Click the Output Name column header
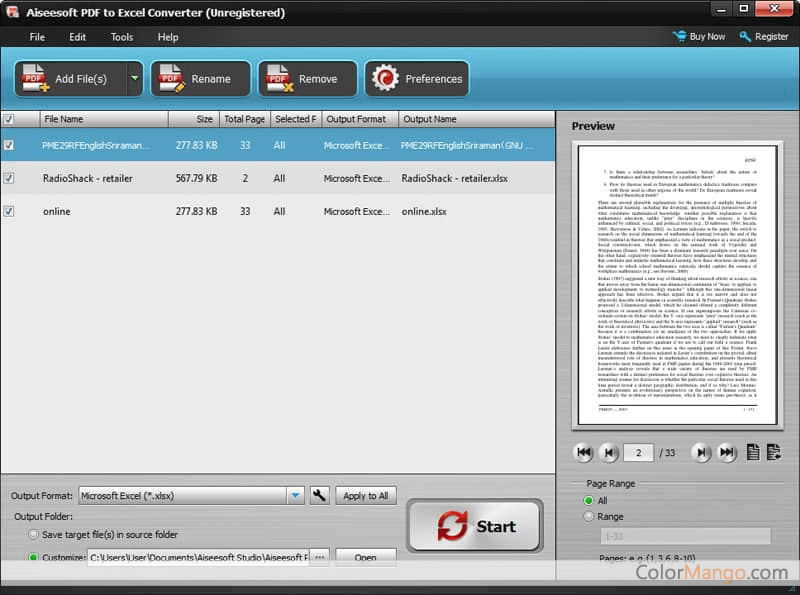 coord(477,119)
